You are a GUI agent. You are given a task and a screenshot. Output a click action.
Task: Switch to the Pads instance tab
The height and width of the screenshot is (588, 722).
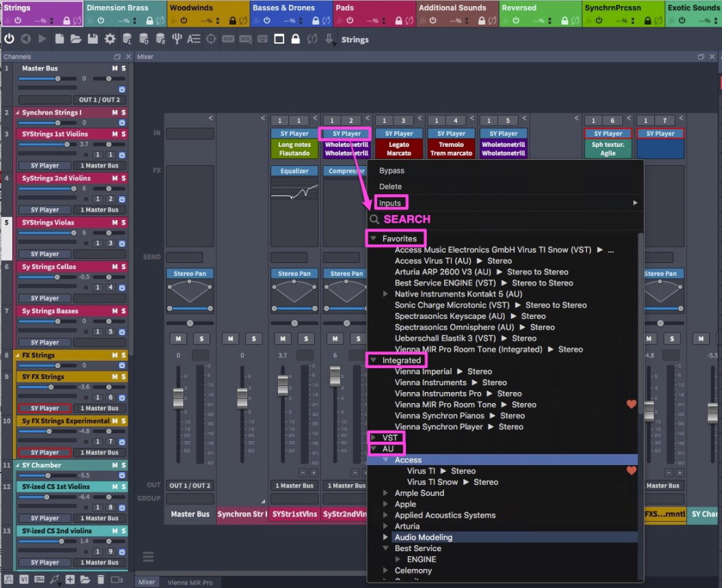click(x=374, y=14)
